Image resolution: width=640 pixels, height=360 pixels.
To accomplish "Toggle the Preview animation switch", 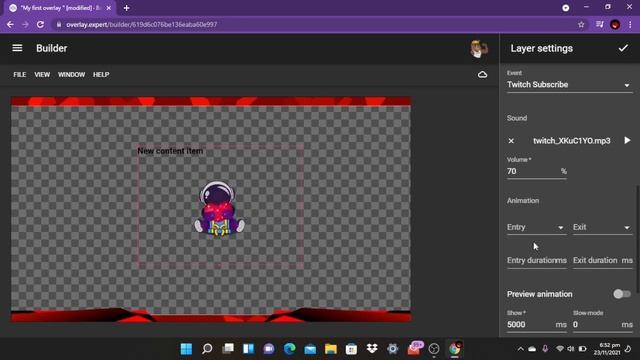I will 622,294.
